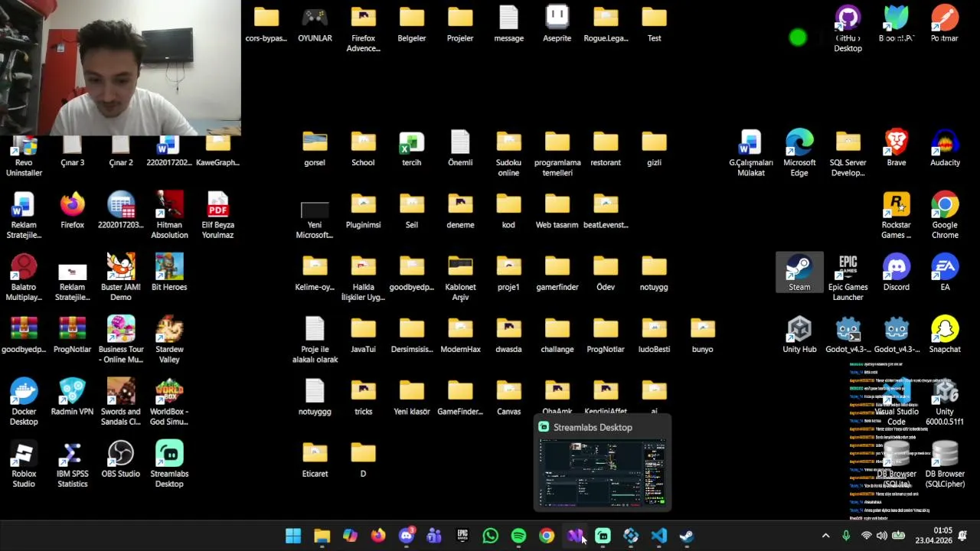Image resolution: width=980 pixels, height=551 pixels.
Task: Open the volume control in system tray
Action: (882, 536)
